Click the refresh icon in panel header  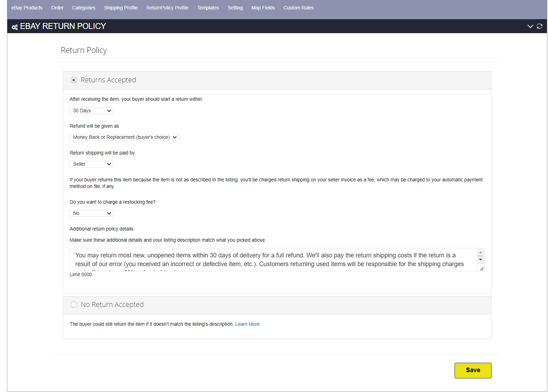click(x=540, y=26)
